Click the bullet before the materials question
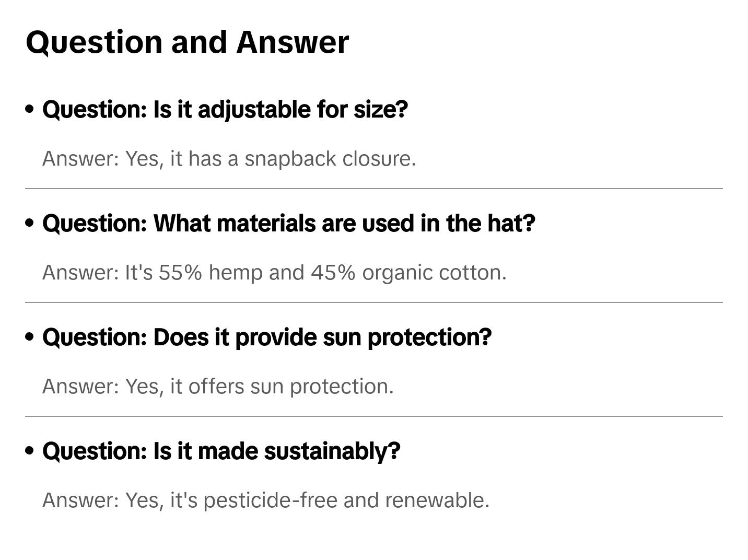Screen dimensions: 748x560 click(30, 223)
